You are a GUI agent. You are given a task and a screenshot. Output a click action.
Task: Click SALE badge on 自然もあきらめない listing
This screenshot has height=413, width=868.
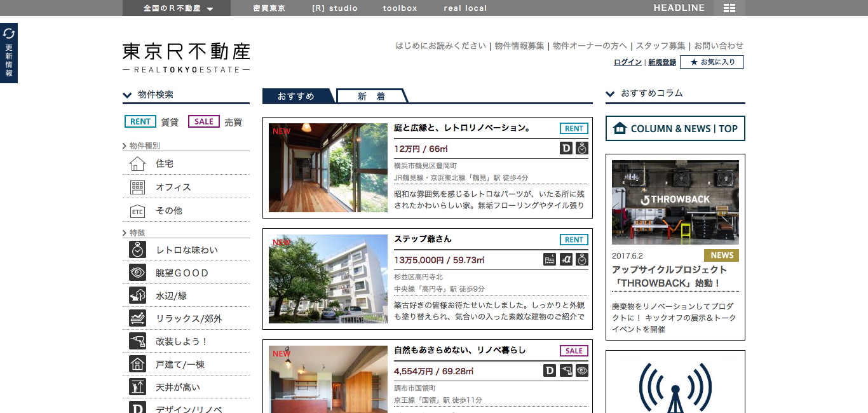(x=574, y=351)
